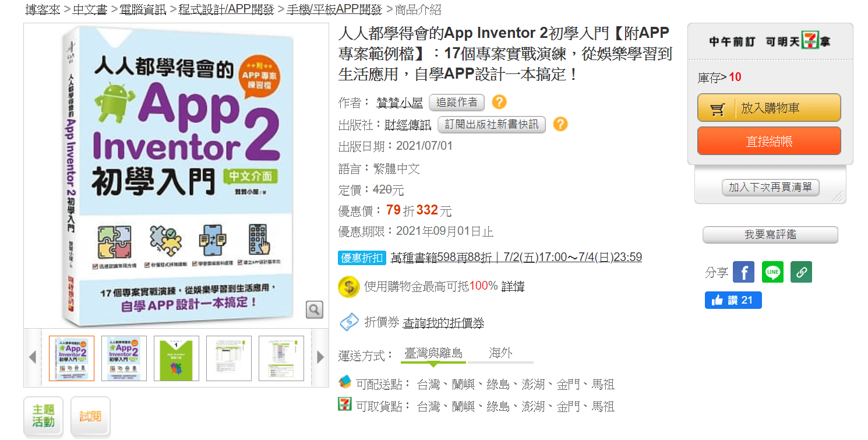
Task: Open the 程式設計/APP開發 breadcrumb link
Action: (227, 9)
